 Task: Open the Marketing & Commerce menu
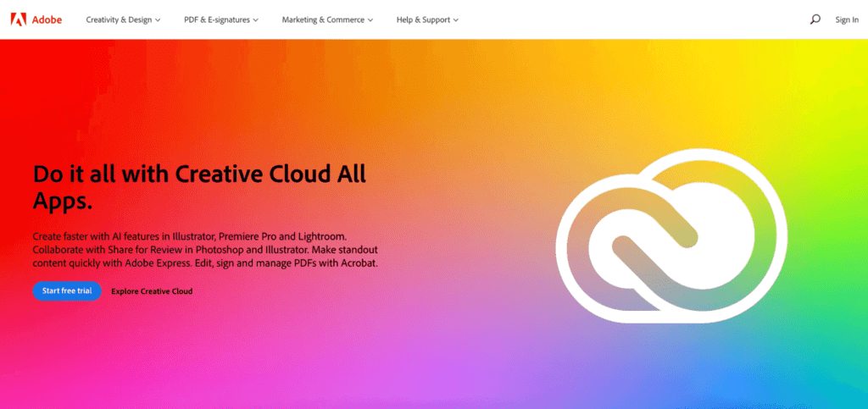point(328,19)
